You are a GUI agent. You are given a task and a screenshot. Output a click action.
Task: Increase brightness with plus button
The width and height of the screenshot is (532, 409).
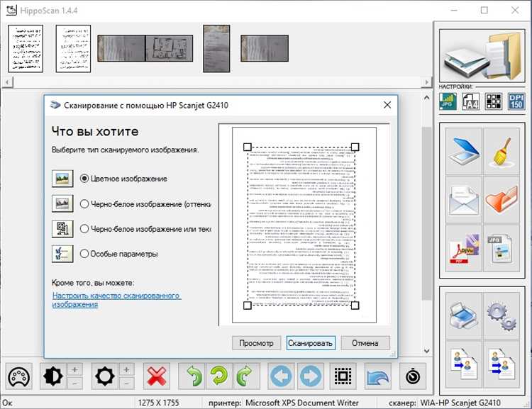126,370
